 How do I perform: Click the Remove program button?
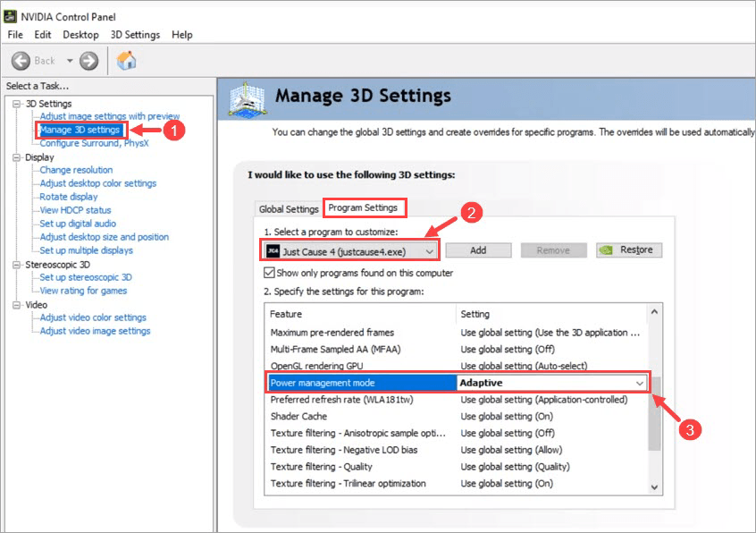click(x=553, y=250)
